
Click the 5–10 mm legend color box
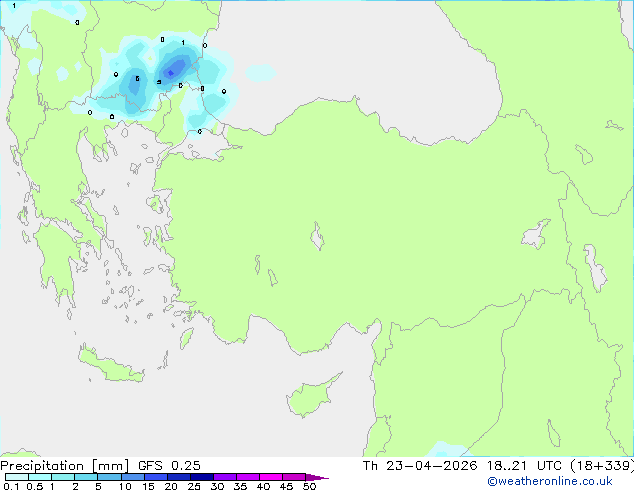pyautogui.click(x=109, y=477)
